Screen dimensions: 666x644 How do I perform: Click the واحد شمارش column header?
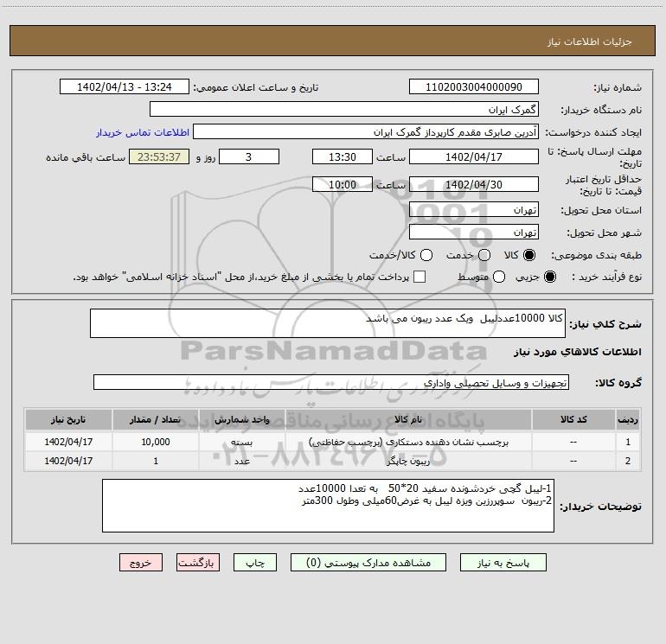tap(241, 419)
